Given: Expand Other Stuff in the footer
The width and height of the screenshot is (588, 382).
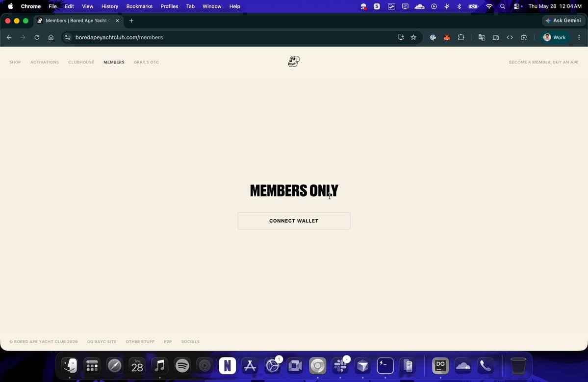Looking at the screenshot, I should [x=140, y=342].
